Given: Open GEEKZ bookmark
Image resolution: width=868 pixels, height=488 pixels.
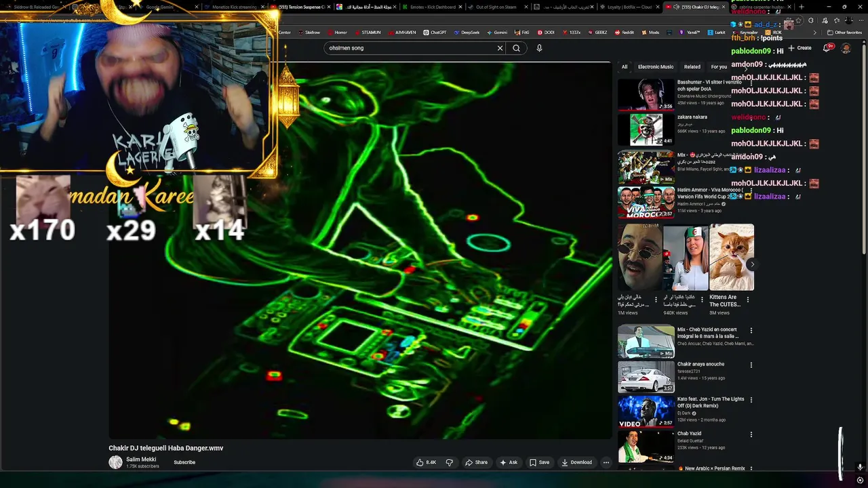Looking at the screenshot, I should (597, 33).
